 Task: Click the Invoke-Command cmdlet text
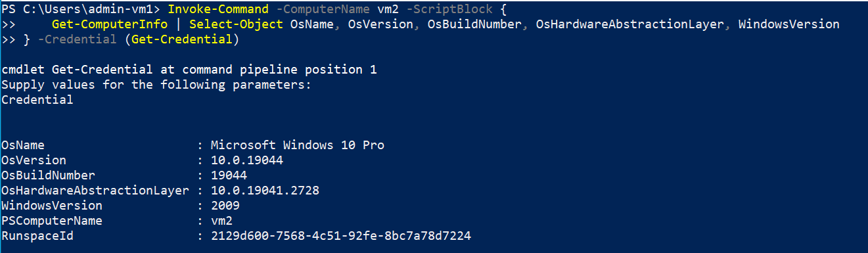[217, 9]
